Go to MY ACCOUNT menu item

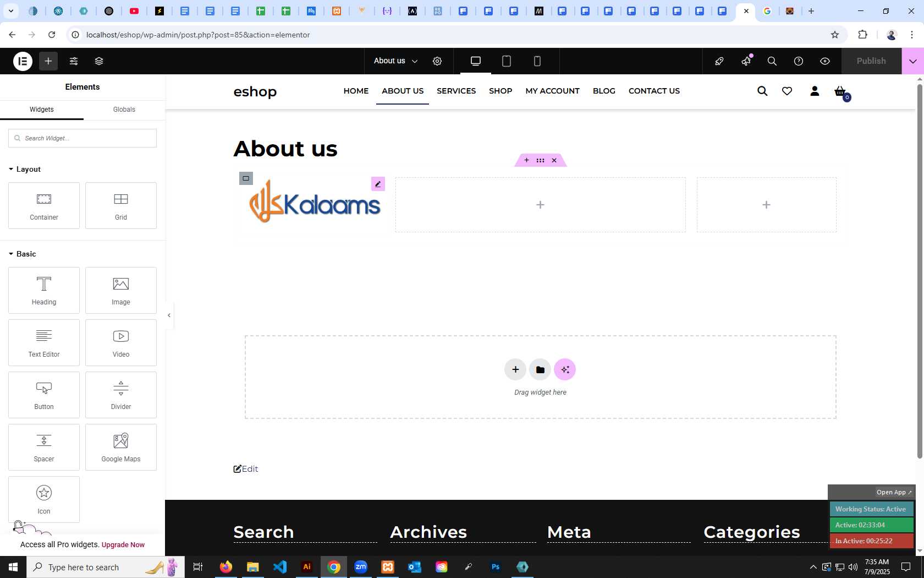pos(552,91)
